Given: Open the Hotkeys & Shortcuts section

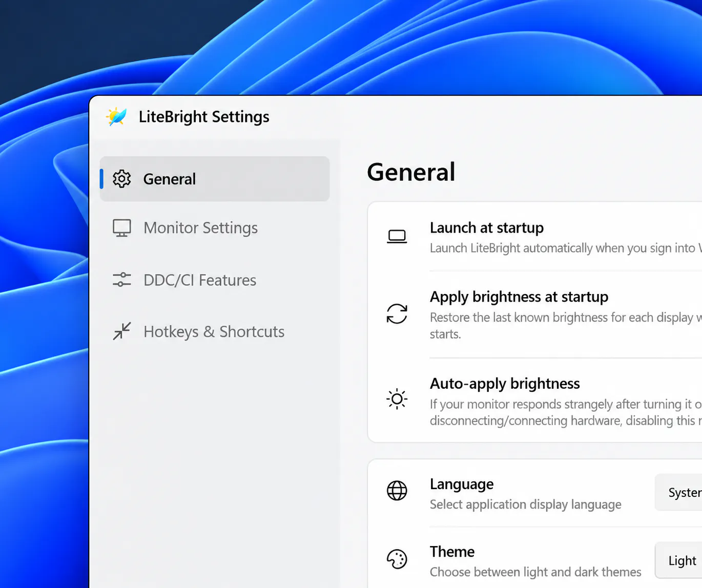Looking at the screenshot, I should click(x=215, y=332).
